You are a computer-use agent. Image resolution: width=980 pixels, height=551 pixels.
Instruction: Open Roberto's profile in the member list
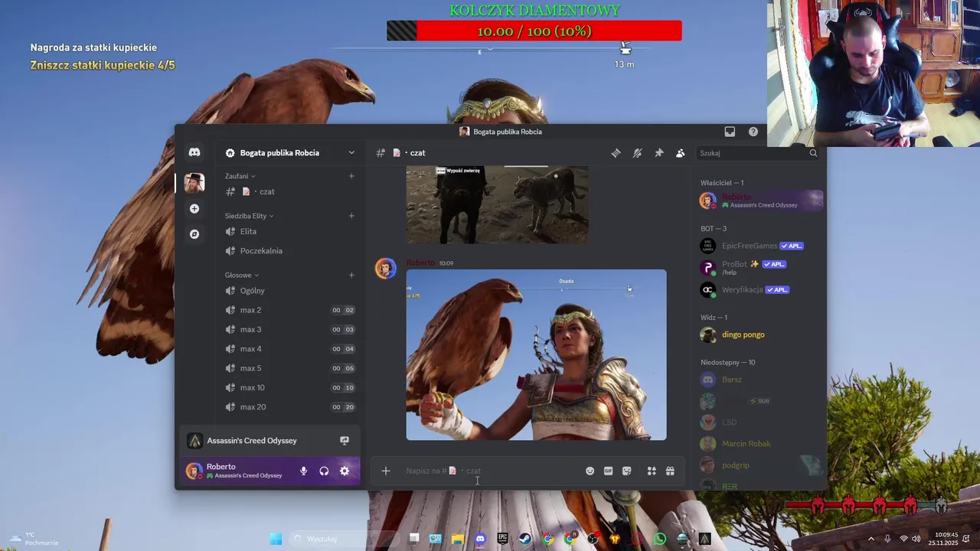760,201
